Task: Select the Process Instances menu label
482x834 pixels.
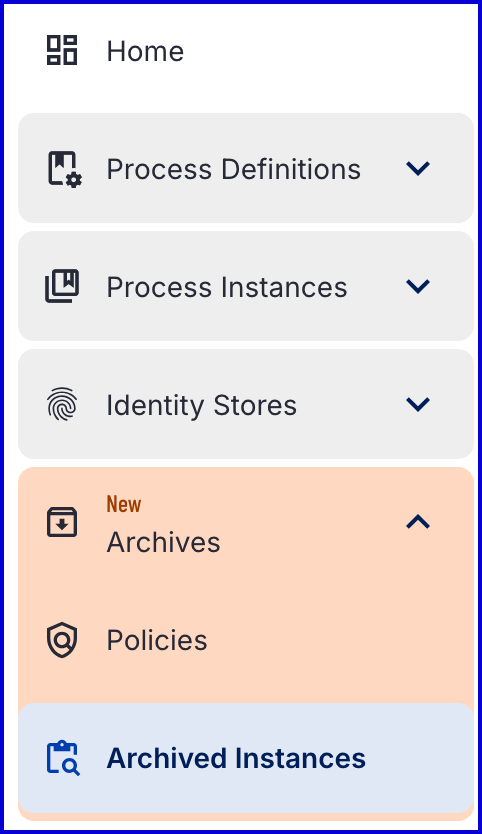Action: click(227, 287)
